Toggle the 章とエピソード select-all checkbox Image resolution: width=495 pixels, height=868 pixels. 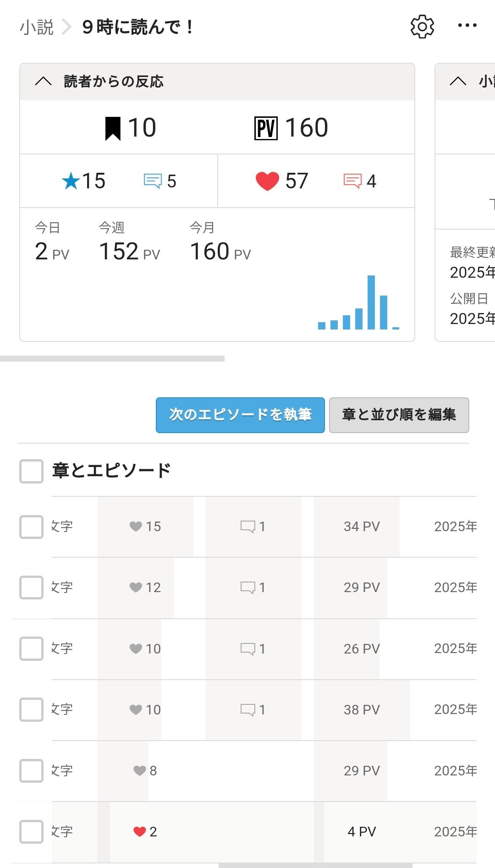point(31,471)
